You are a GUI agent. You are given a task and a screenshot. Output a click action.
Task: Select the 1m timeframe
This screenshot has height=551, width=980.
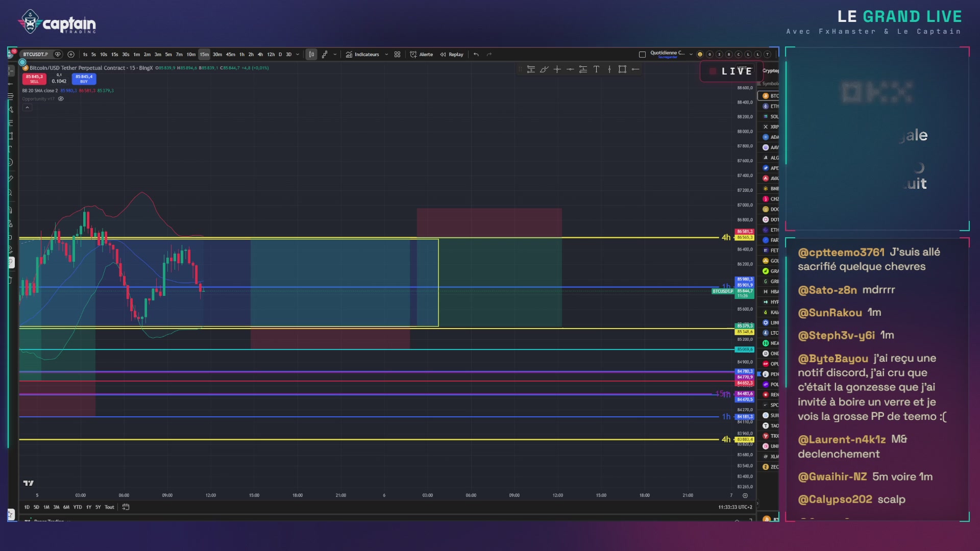(x=136, y=55)
